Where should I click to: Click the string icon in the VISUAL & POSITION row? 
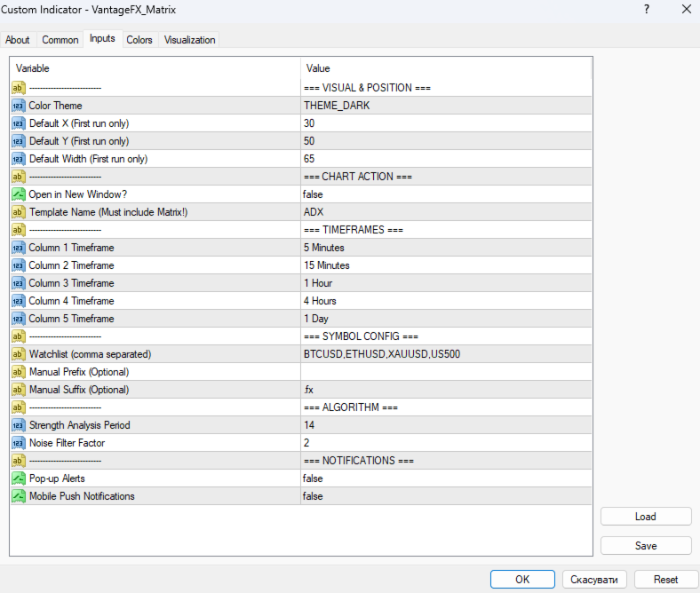19,88
